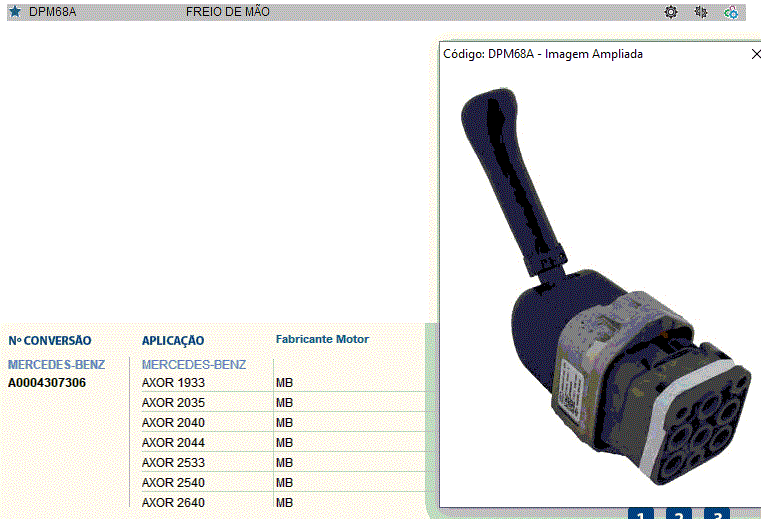The width and height of the screenshot is (761, 519).
Task: Click the black gear icon in header
Action: [671, 12]
